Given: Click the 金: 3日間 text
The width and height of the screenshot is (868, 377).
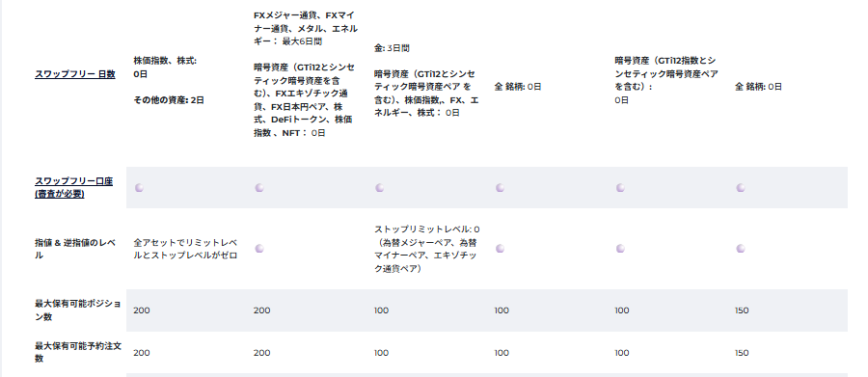Looking at the screenshot, I should pyautogui.click(x=392, y=48).
